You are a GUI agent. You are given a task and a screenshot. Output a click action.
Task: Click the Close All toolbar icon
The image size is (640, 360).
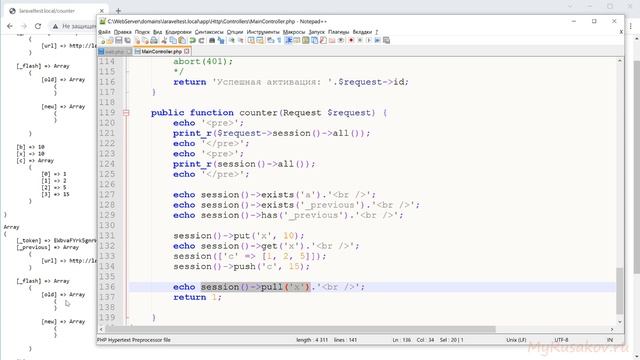tap(146, 40)
